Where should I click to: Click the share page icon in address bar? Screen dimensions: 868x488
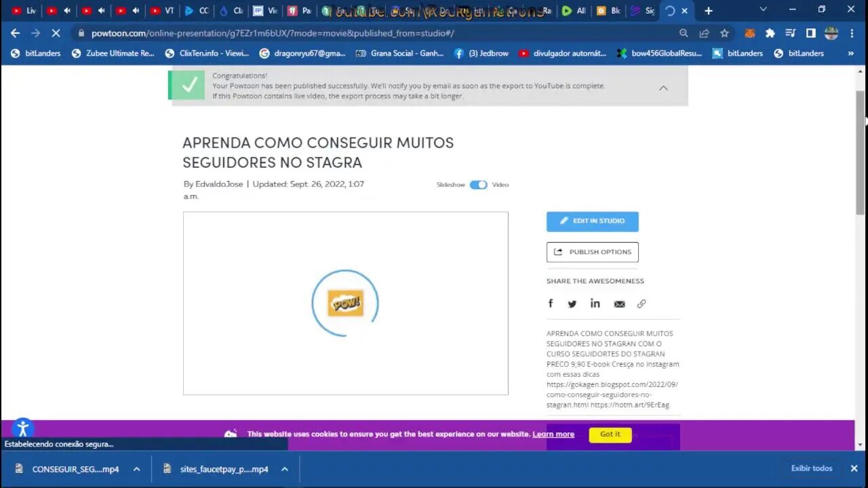pyautogui.click(x=704, y=33)
